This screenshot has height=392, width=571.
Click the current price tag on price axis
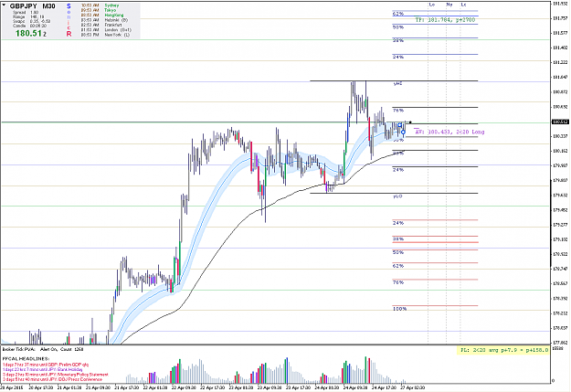click(560, 122)
